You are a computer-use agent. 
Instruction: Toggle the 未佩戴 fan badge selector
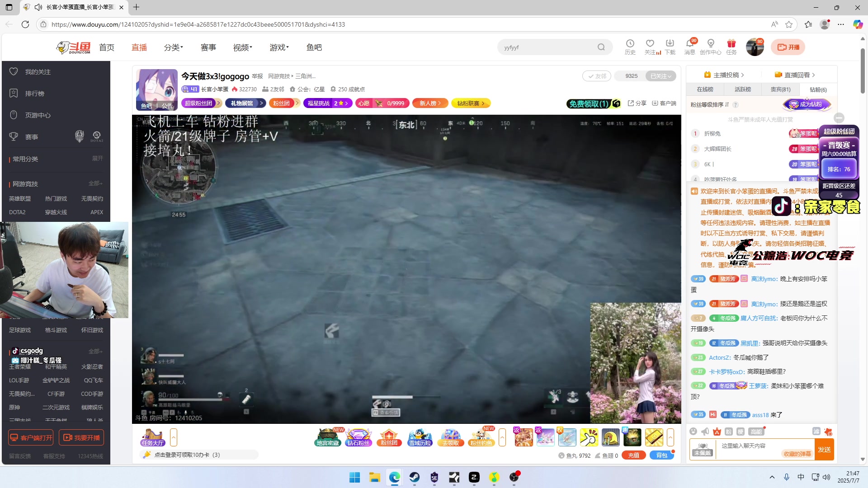pos(703,450)
